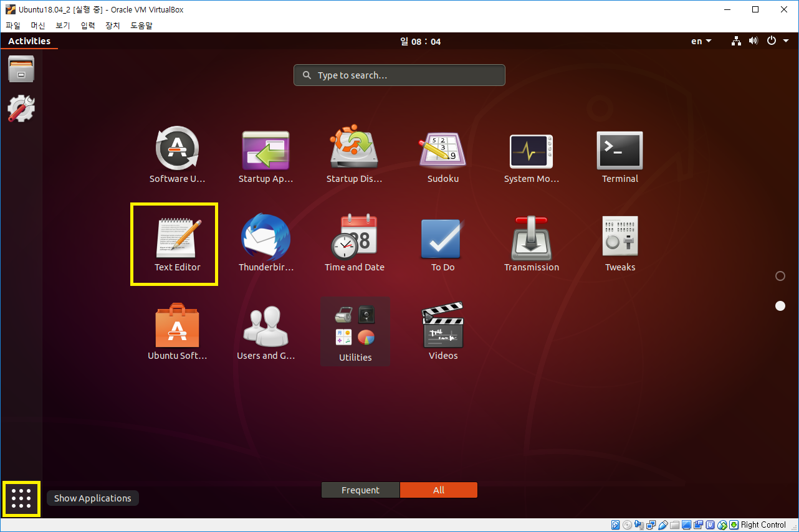Launch the Software Updater app
The height and width of the screenshot is (532, 799).
(x=177, y=155)
